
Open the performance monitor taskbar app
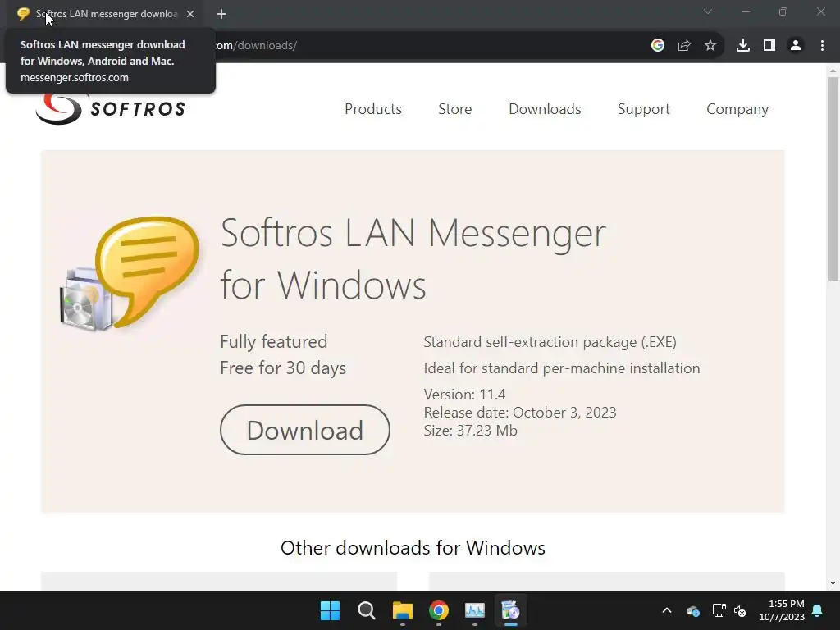(475, 610)
